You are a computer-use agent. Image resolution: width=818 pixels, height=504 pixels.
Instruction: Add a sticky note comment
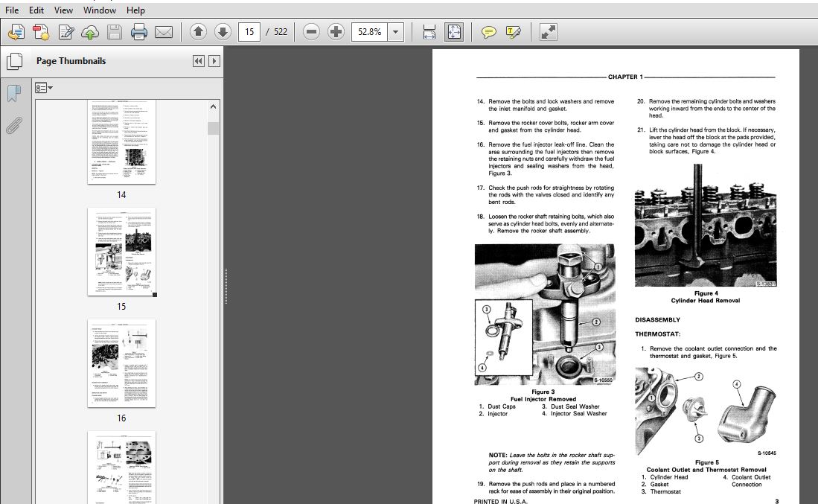pyautogui.click(x=488, y=32)
